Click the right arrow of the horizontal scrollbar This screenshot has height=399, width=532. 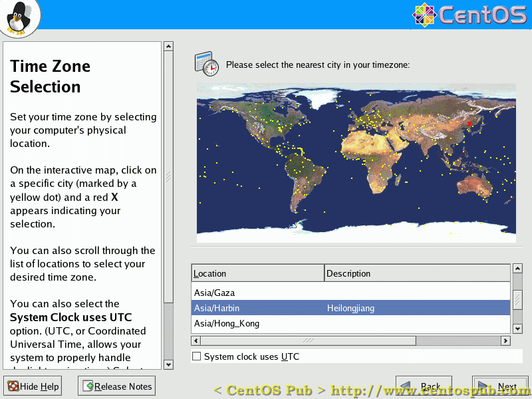(507, 340)
